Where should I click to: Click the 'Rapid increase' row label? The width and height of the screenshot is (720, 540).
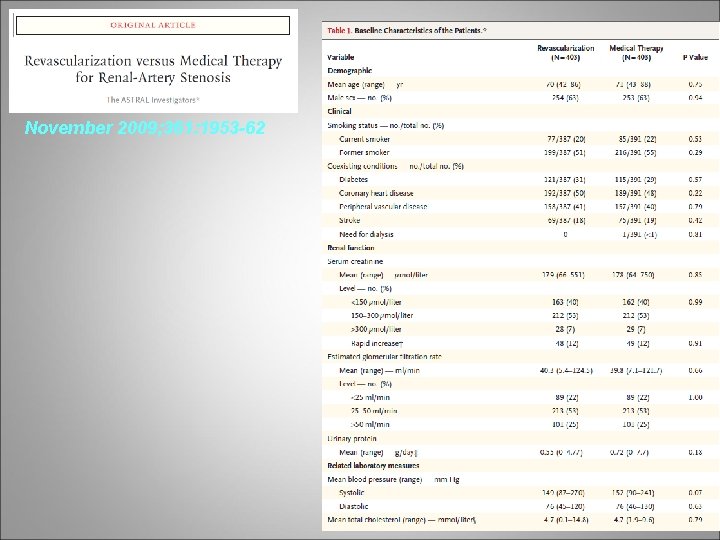pyautogui.click(x=377, y=343)
